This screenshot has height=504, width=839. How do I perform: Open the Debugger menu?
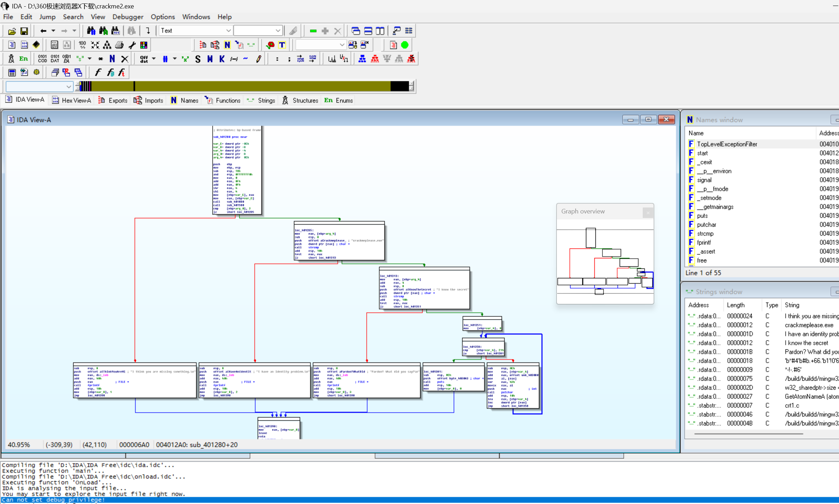coord(128,17)
